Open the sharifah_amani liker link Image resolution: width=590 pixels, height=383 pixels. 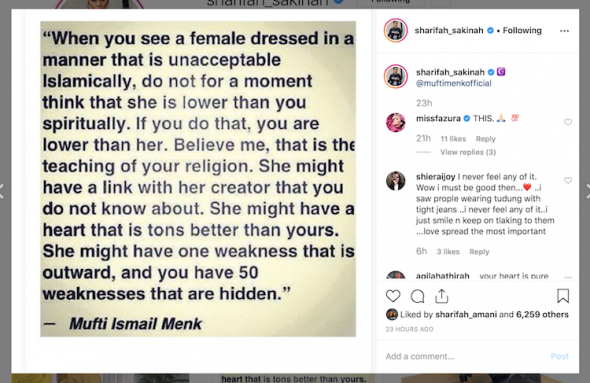click(466, 314)
